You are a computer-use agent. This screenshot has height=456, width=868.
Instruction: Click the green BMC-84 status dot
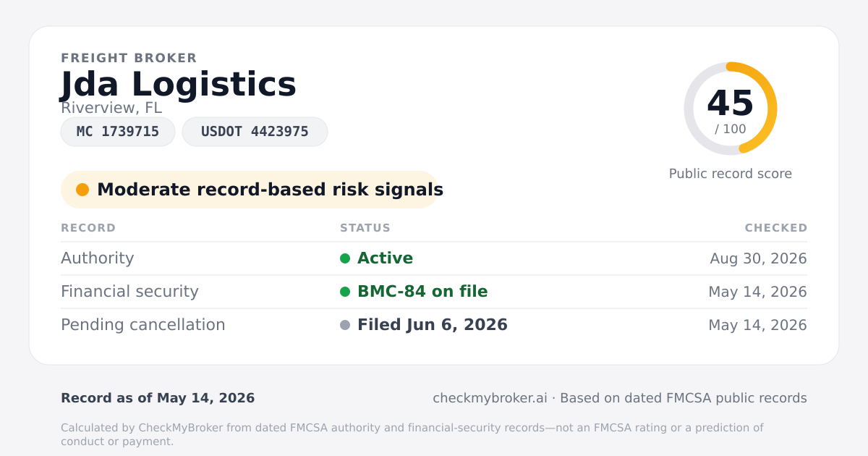click(x=345, y=292)
